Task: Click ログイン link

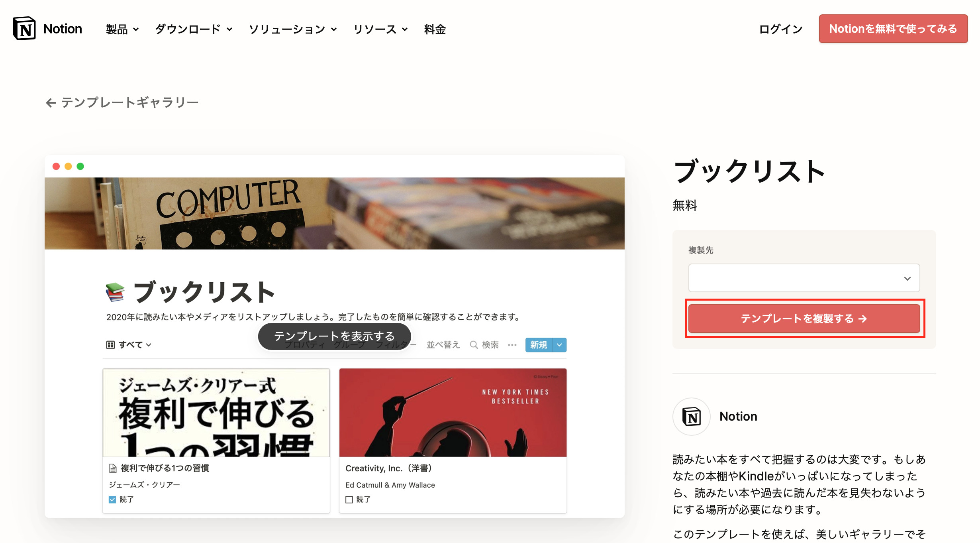Action: 780,29
